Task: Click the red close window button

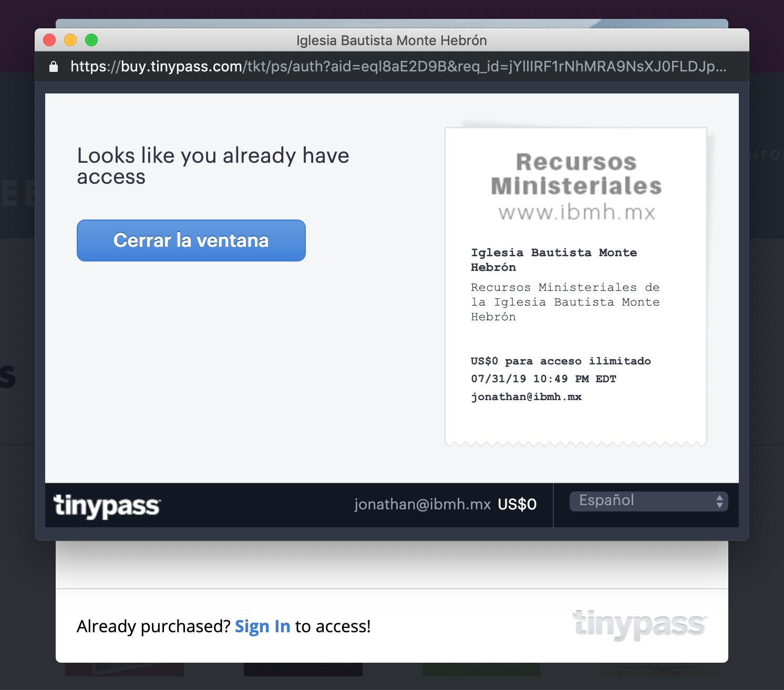Action: 49,40
